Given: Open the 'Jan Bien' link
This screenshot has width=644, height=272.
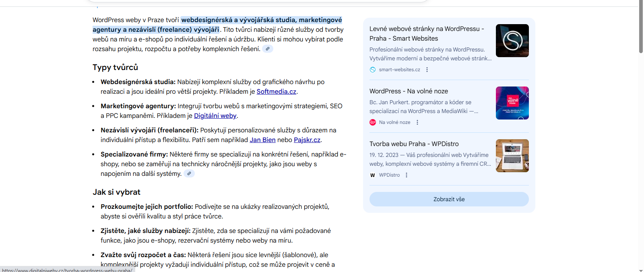Looking at the screenshot, I should (x=262, y=140).
